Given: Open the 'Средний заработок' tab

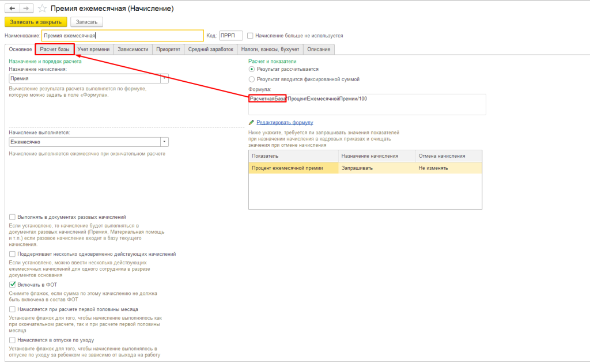Looking at the screenshot, I should pyautogui.click(x=210, y=50).
